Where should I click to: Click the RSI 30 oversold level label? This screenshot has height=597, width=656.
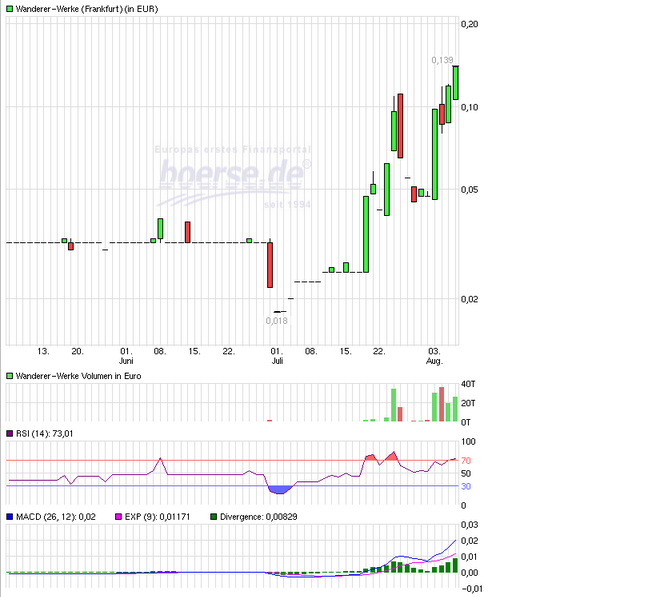[x=466, y=486]
